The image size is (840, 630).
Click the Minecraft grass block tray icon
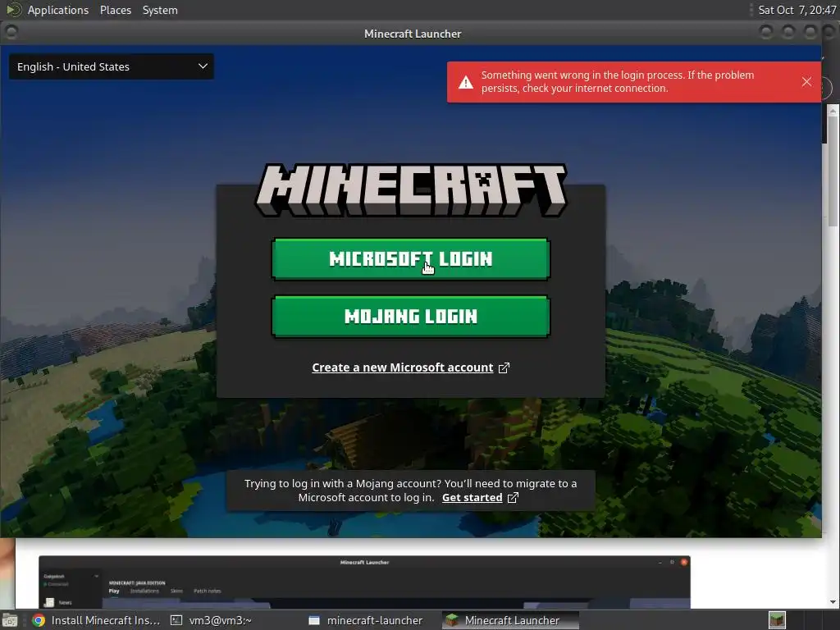coord(777,620)
